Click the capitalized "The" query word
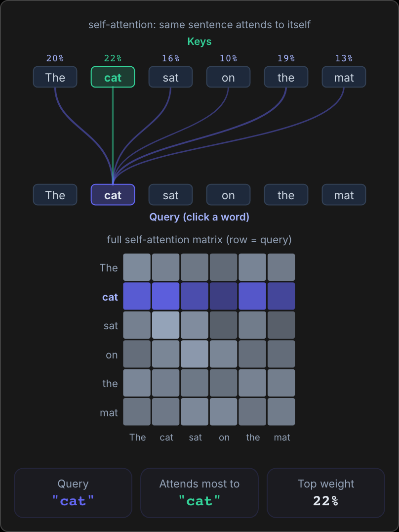The width and height of the screenshot is (399, 532). tap(55, 195)
